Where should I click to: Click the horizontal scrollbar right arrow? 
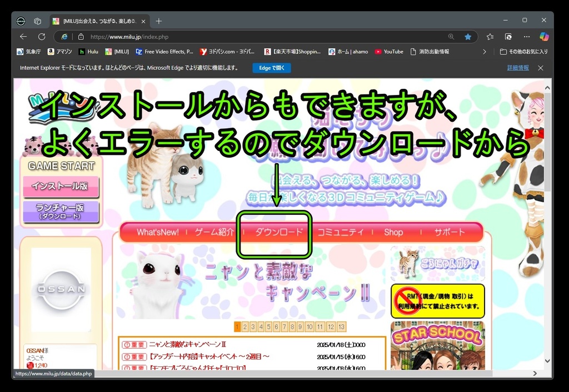[x=535, y=373]
